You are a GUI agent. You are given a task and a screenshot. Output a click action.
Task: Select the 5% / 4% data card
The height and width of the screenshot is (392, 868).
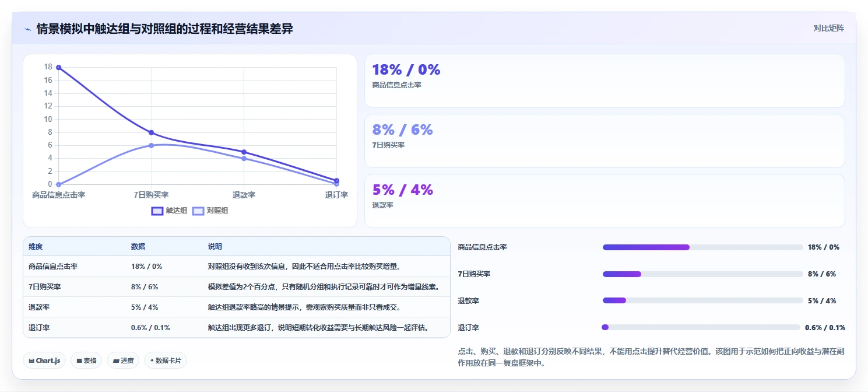(605, 201)
